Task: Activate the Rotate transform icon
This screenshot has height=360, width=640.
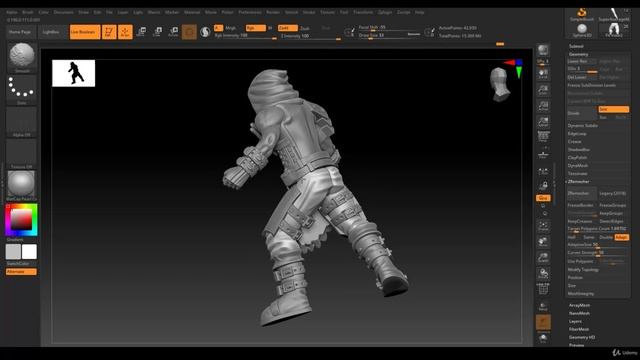Action: tap(173, 32)
